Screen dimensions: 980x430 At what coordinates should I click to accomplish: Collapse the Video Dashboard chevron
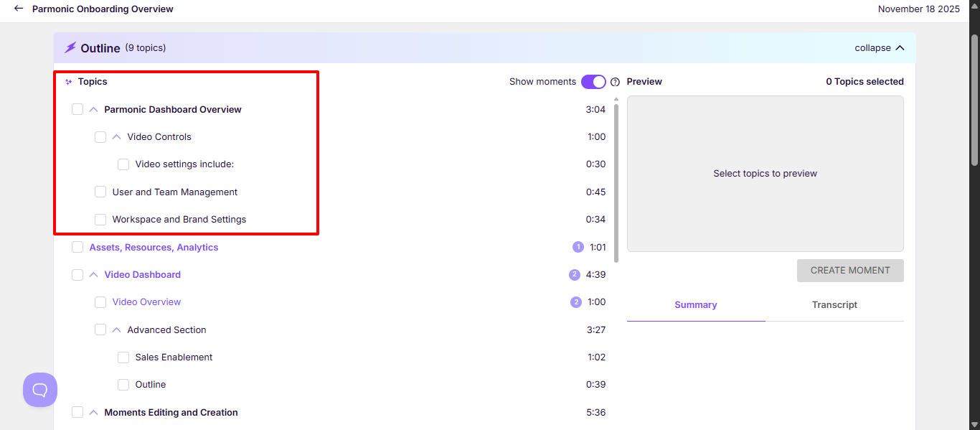[93, 275]
